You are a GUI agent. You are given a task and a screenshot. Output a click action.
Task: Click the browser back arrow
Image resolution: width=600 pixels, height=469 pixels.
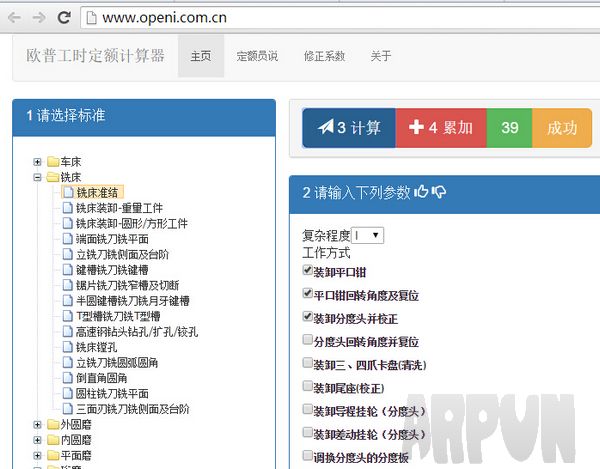click(15, 18)
